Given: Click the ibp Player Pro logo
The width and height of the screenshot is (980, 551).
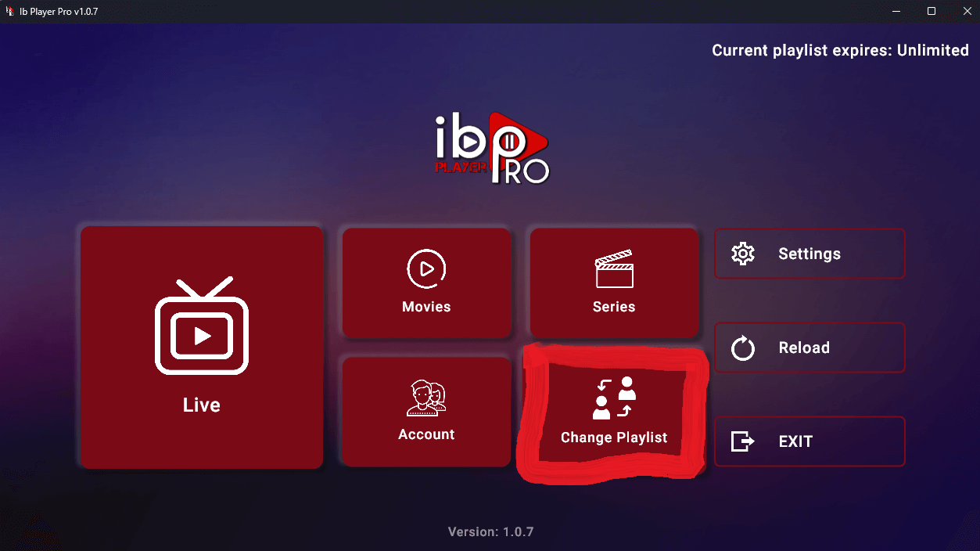Looking at the screenshot, I should pos(491,149).
